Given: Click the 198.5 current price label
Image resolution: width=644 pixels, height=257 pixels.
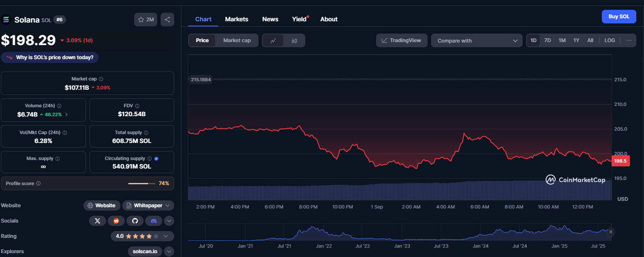Looking at the screenshot, I should [x=621, y=161].
